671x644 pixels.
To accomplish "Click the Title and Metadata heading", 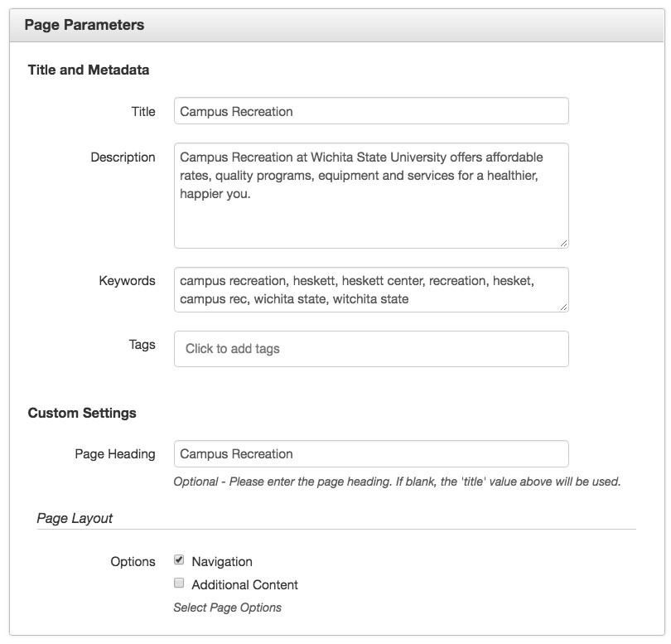I will pyautogui.click(x=89, y=70).
